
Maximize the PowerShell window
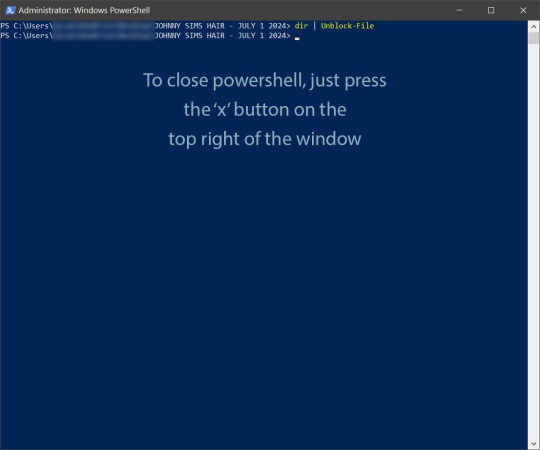[491, 10]
